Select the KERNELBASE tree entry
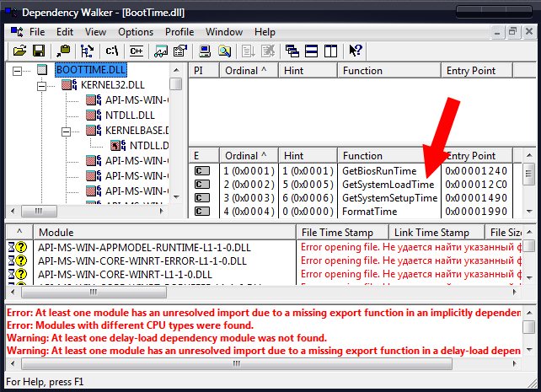This screenshot has height=392, width=541. point(137,131)
